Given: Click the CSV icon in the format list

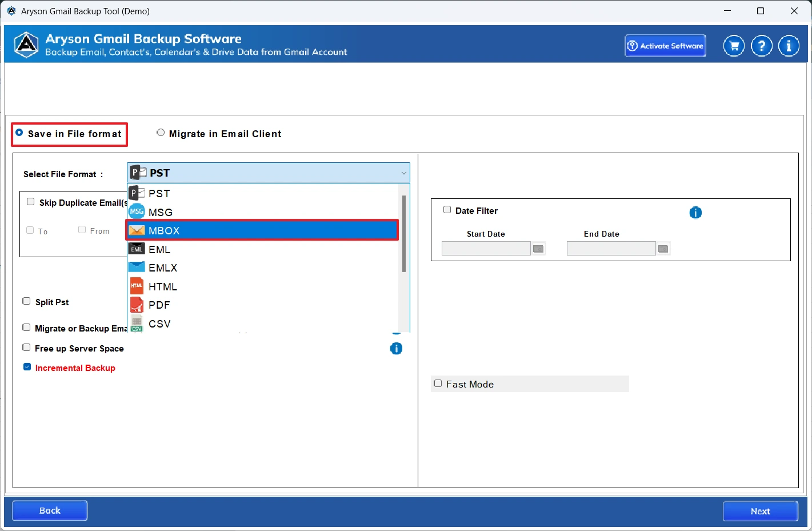Looking at the screenshot, I should (x=137, y=324).
